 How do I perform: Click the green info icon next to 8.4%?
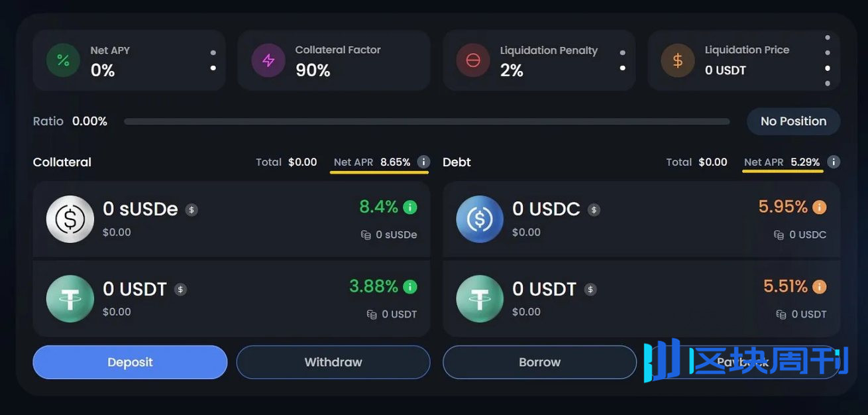pos(410,207)
